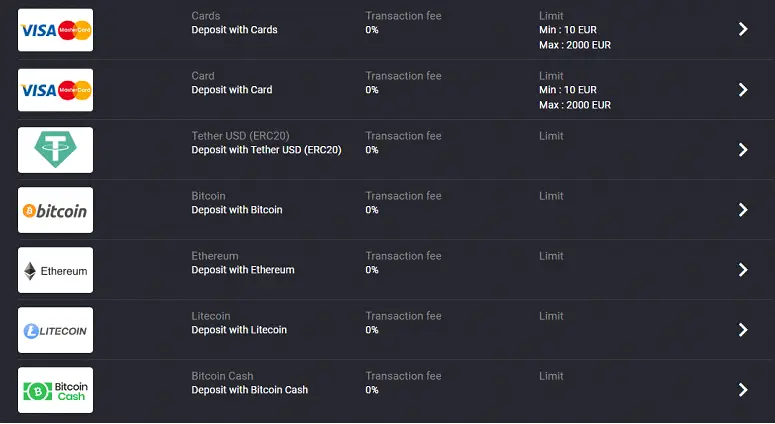Click the Visa Mastercard logo for Cards
775x424 pixels.
(x=55, y=30)
